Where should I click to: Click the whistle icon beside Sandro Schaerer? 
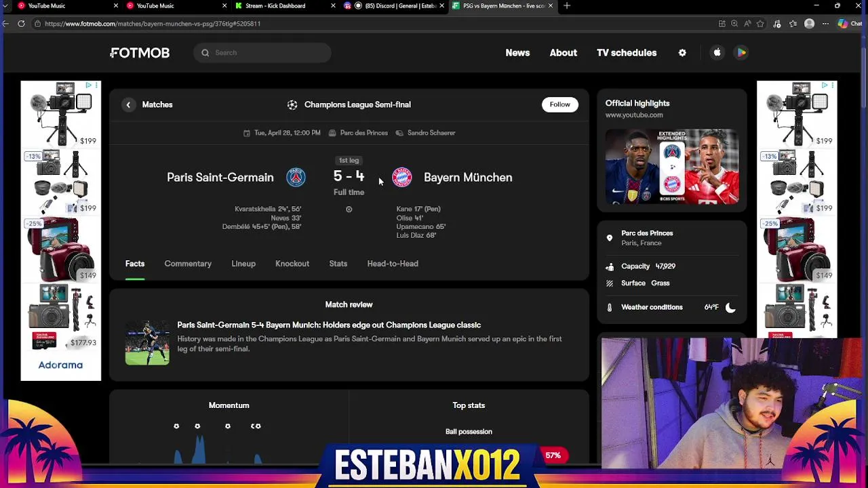pyautogui.click(x=399, y=133)
